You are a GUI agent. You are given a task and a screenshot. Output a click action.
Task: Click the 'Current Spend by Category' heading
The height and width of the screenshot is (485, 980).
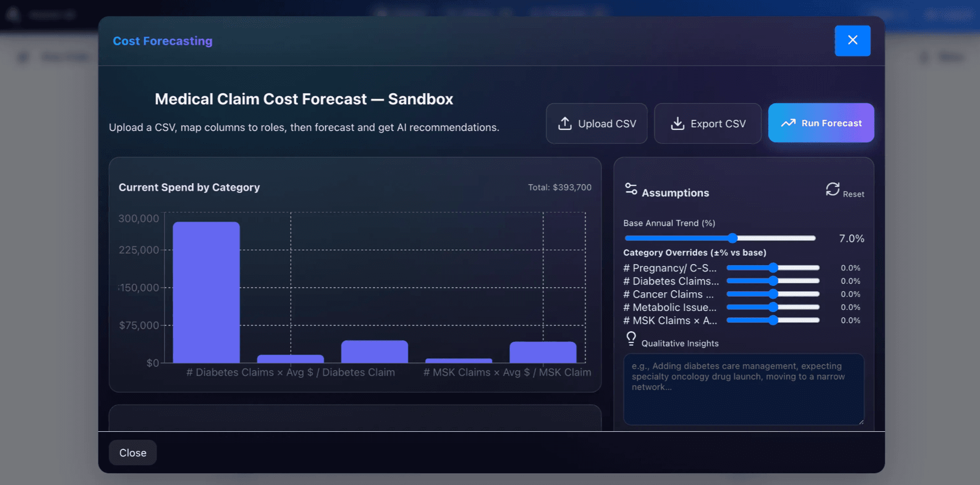coord(189,187)
